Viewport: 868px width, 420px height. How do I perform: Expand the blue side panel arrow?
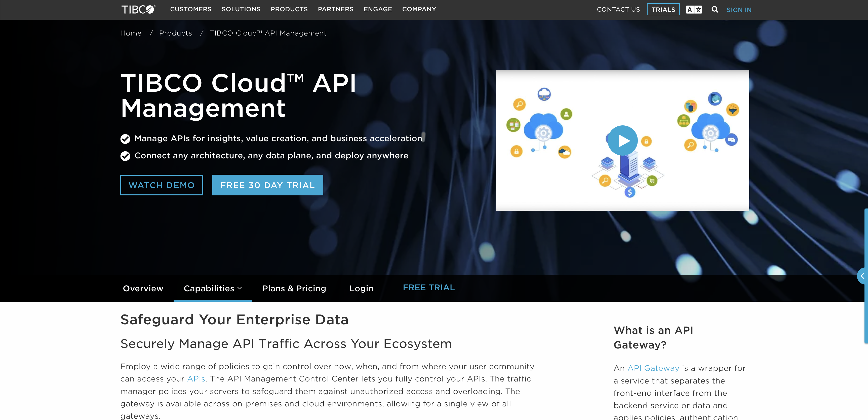tap(863, 276)
